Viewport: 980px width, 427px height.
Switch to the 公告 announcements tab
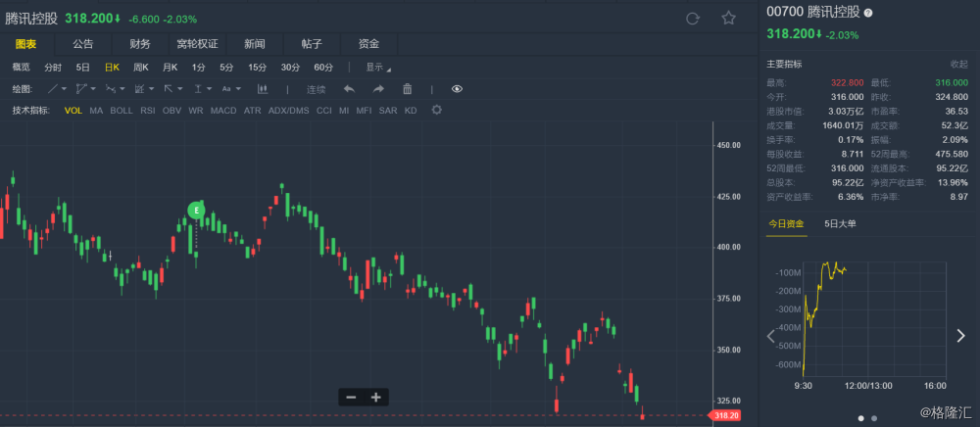point(82,44)
